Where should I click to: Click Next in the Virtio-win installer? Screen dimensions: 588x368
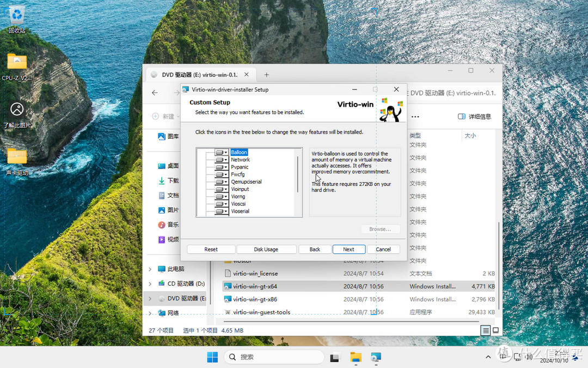(x=348, y=249)
